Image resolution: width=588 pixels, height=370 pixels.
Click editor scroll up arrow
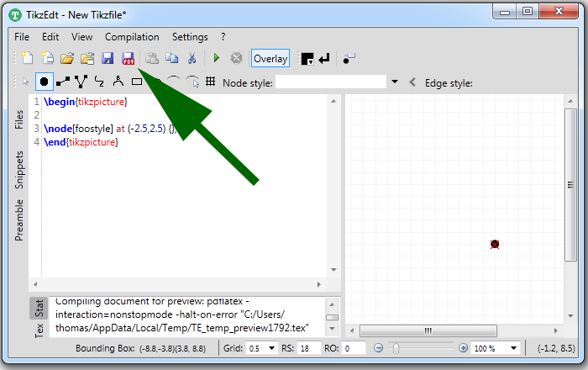coord(333,101)
